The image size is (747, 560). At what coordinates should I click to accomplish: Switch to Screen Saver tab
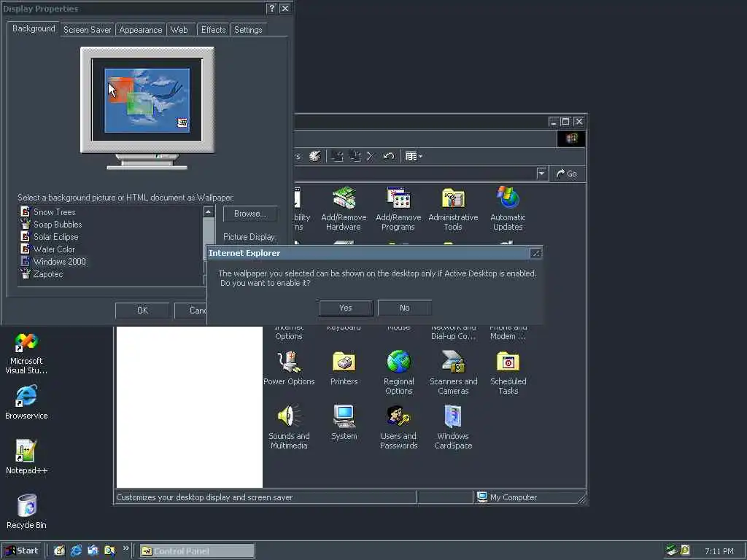(x=88, y=29)
